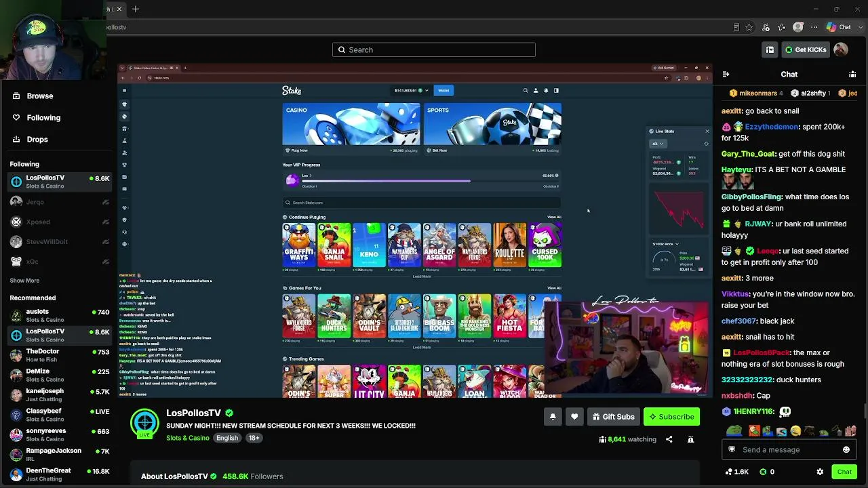Add this page to browser favorites with the star
Viewport: 868px width, 488px height.
[x=749, y=27]
